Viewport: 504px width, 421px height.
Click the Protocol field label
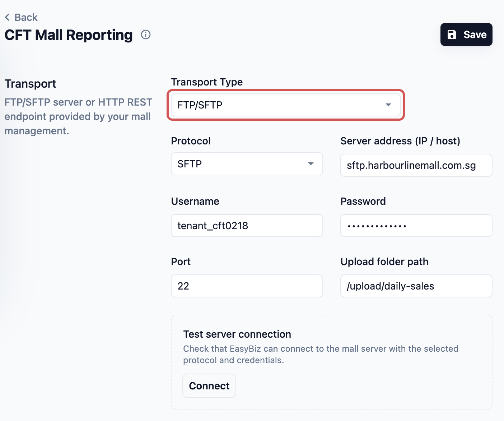pos(191,141)
